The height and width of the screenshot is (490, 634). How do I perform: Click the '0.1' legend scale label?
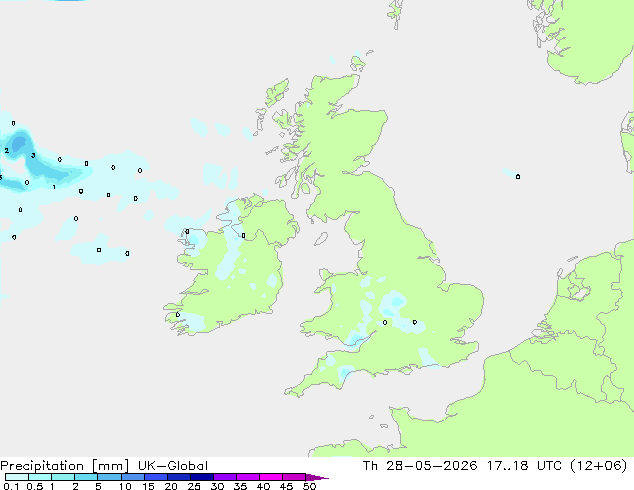tap(11, 486)
